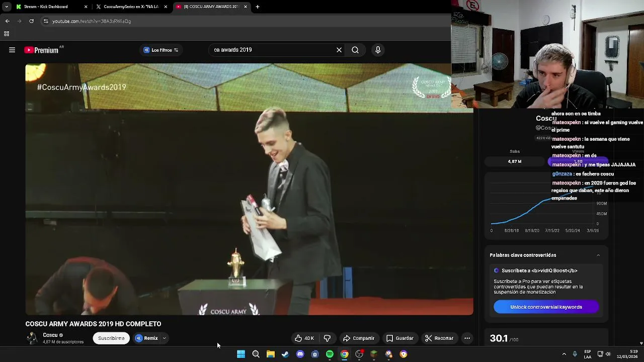Screen dimensions: 644x362
Task: Click the browser back arrow
Action: click(x=7, y=21)
